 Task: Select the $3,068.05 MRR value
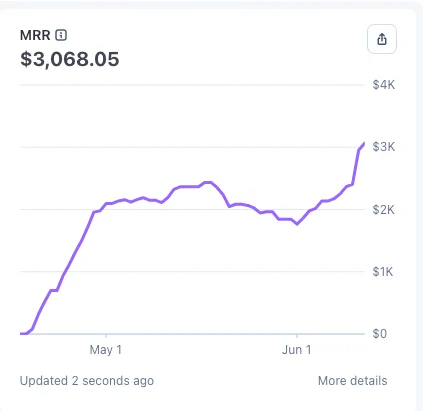(x=70, y=59)
